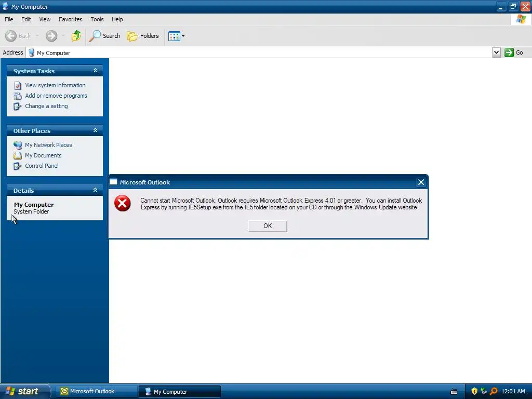The width and height of the screenshot is (532, 399).
Task: Click the Control Panel icon
Action: 18,166
